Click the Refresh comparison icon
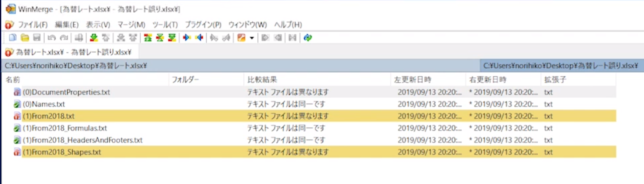The height and width of the screenshot is (184, 644). (308, 37)
